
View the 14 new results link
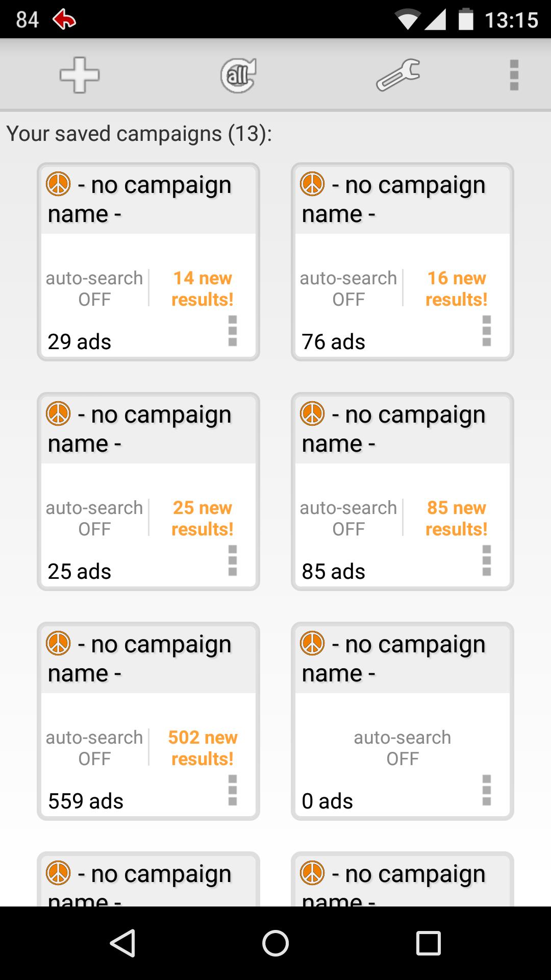pos(203,288)
